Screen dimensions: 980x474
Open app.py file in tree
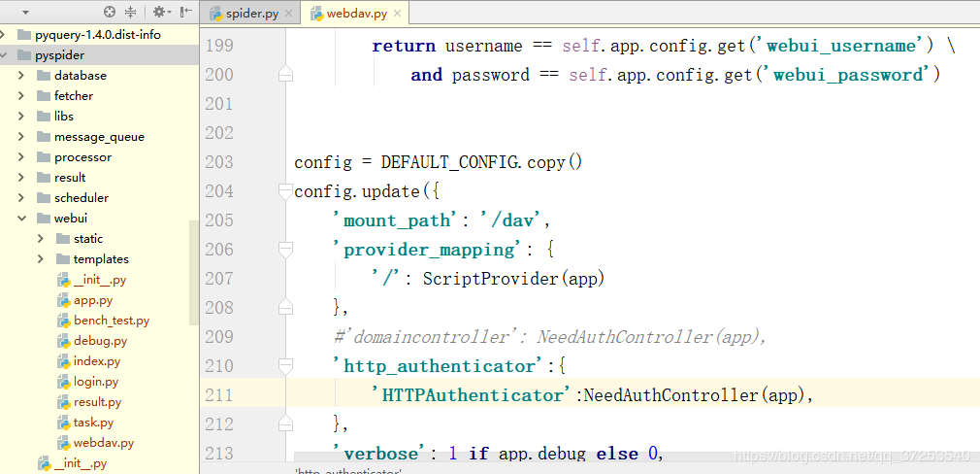coord(93,300)
